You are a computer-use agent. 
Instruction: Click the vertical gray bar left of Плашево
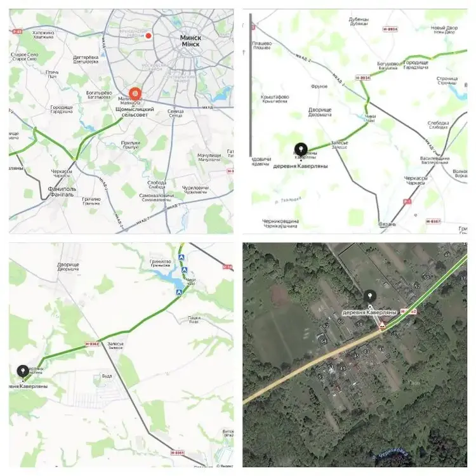click(x=251, y=85)
